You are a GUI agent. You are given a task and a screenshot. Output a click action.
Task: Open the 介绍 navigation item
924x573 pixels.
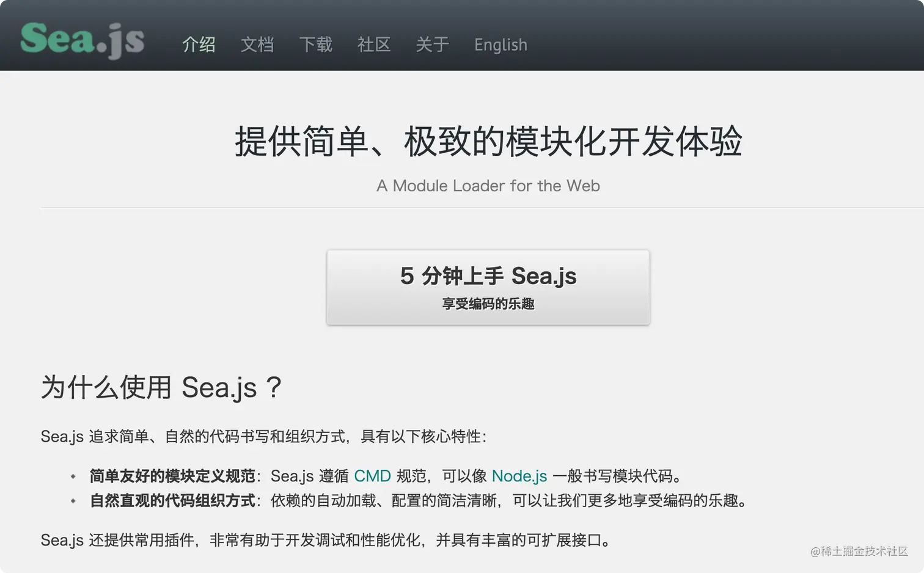click(199, 45)
